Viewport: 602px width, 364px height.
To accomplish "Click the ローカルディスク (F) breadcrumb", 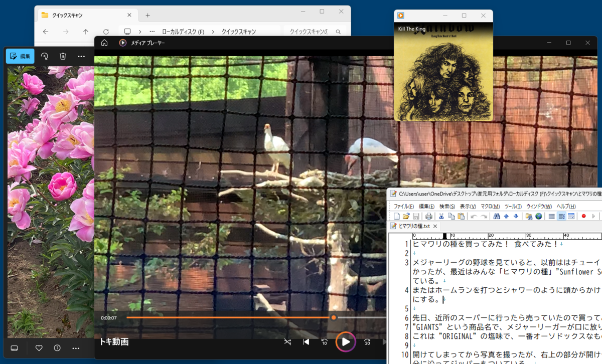I will coord(183,32).
